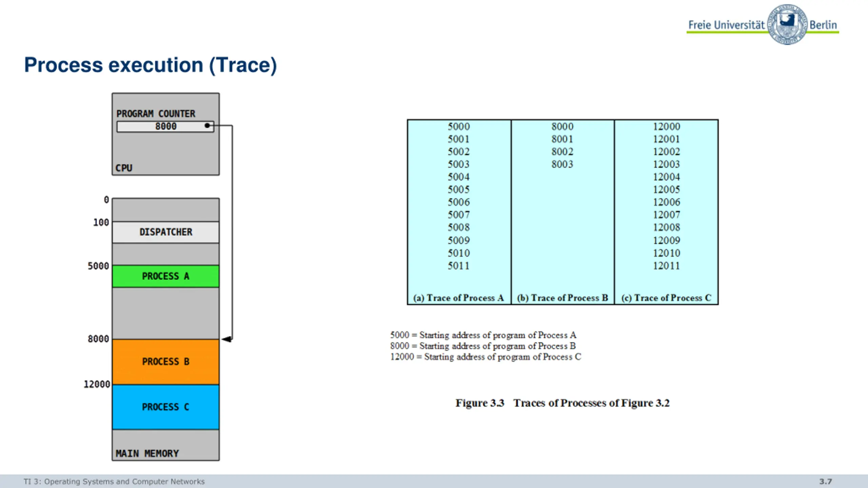The height and width of the screenshot is (488, 868).
Task: Select the slide title 'Process execution (Trace)'
Action: (151, 65)
